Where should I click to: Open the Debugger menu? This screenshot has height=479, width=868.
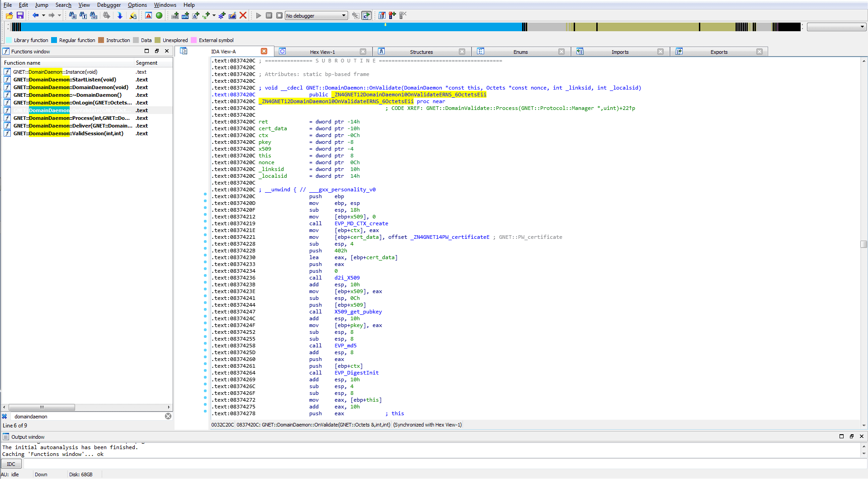click(109, 5)
